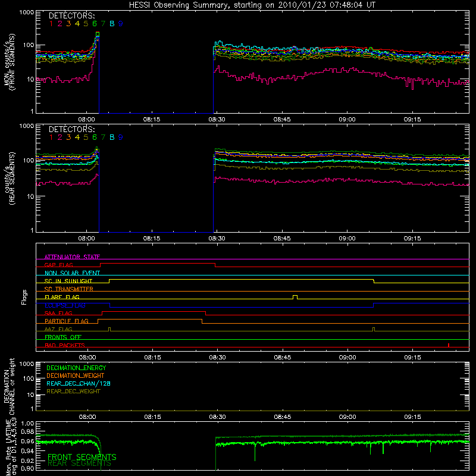The height and width of the screenshot is (476, 476).
Task: Click the short FLARE_FLAG pulse near 08:48
Action: click(295, 297)
